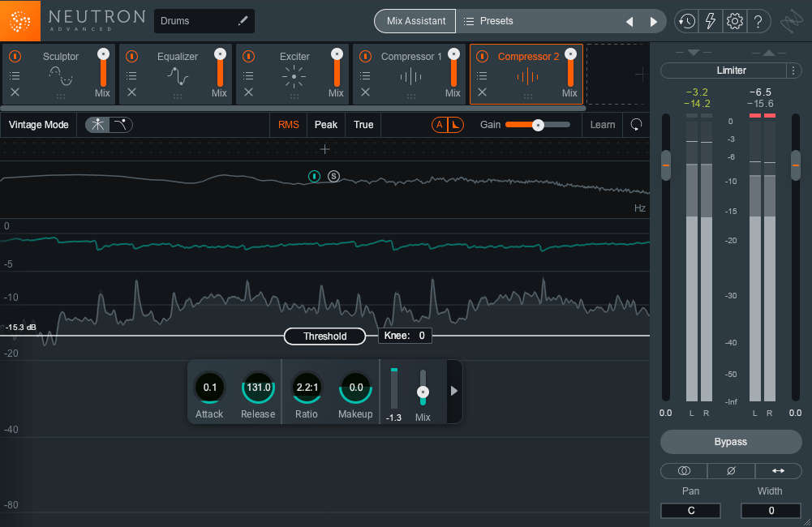812x527 pixels.
Task: Toggle sidechain filter power node
Action: [x=315, y=177]
